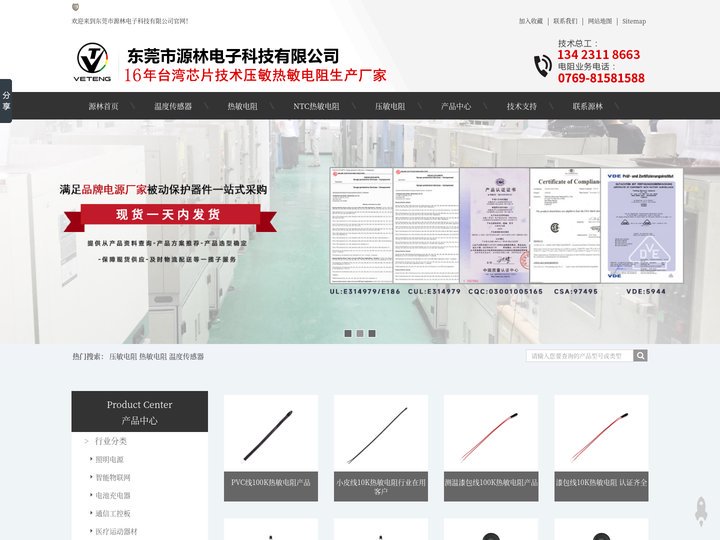Screen dimensions: 720x540
Task: Open the PVC线100K热敏电阻 product image
Action: pyautogui.click(x=271, y=433)
